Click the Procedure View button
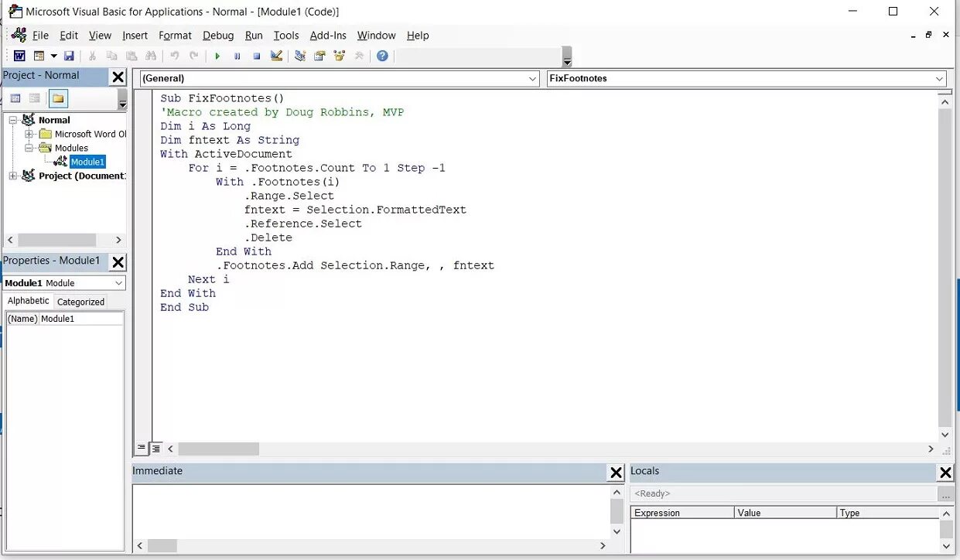This screenshot has width=960, height=560. pos(142,448)
